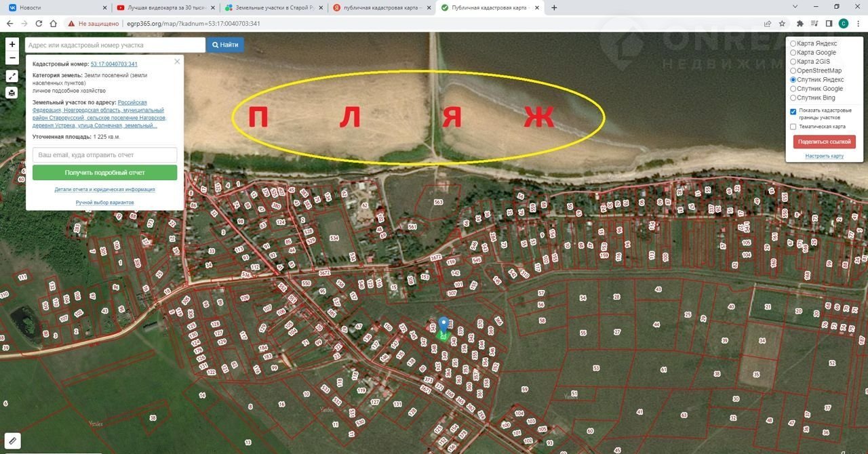Bookmark this page with the star icon
868x454 pixels.
[x=782, y=23]
